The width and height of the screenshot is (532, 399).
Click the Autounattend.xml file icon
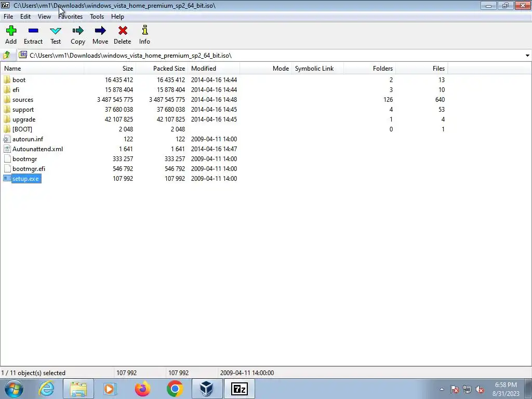click(x=7, y=149)
